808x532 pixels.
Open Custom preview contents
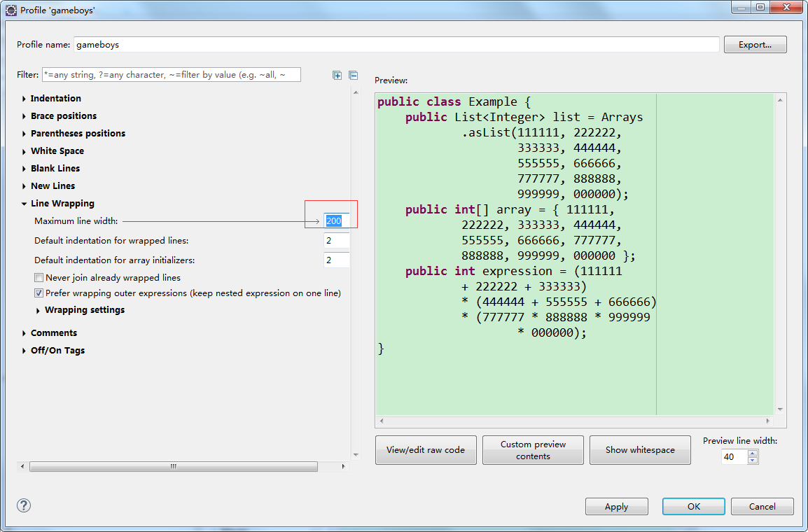(533, 449)
